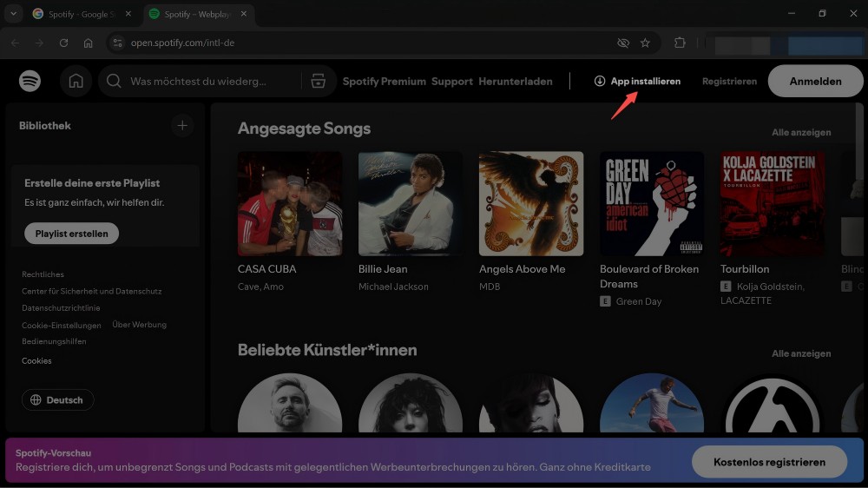
Task: Open the Deutsch language selector
Action: coord(57,400)
